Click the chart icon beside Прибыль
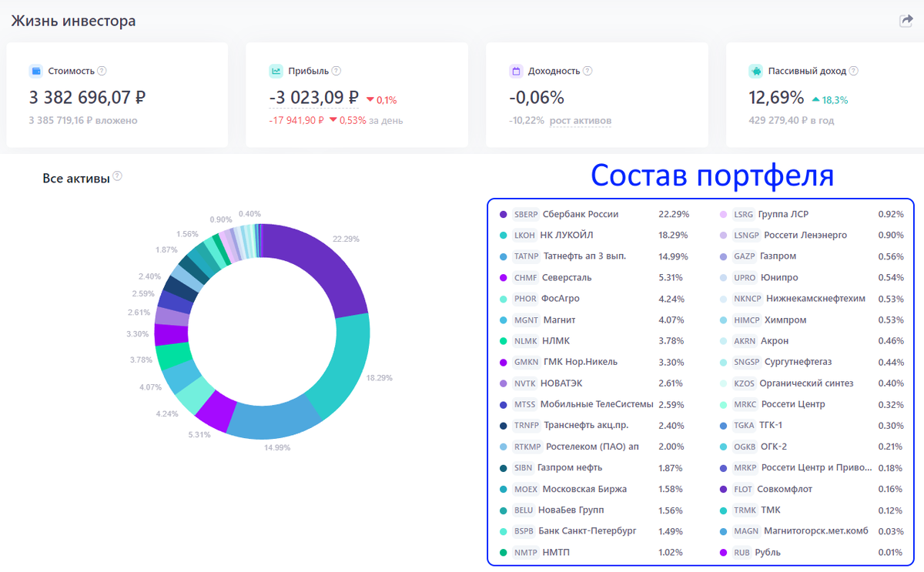 coord(276,71)
